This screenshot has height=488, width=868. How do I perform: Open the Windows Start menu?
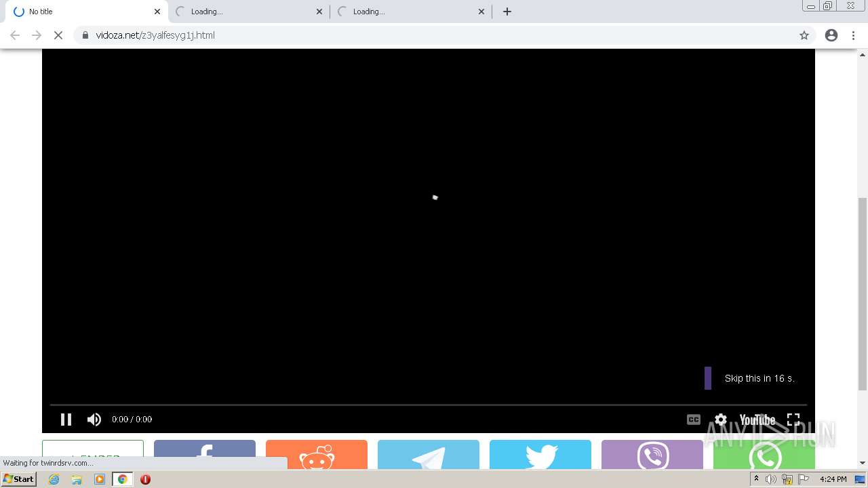click(18, 479)
